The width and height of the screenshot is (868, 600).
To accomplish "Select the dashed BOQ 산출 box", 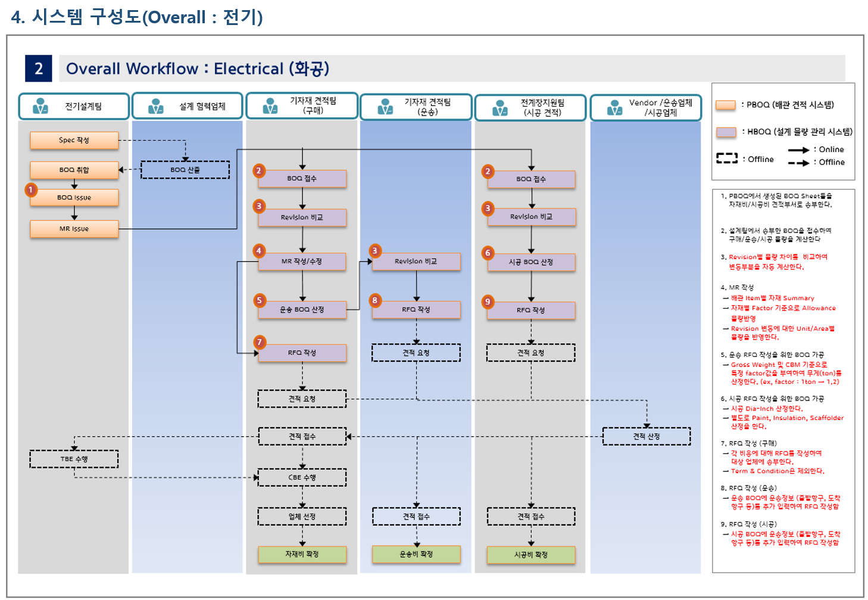I will tap(185, 170).
